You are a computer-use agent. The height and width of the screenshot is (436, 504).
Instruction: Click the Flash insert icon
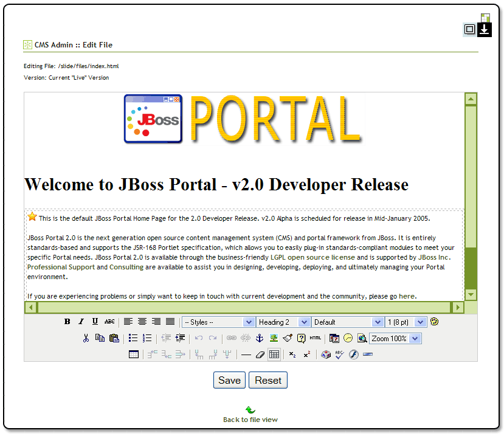(x=353, y=355)
